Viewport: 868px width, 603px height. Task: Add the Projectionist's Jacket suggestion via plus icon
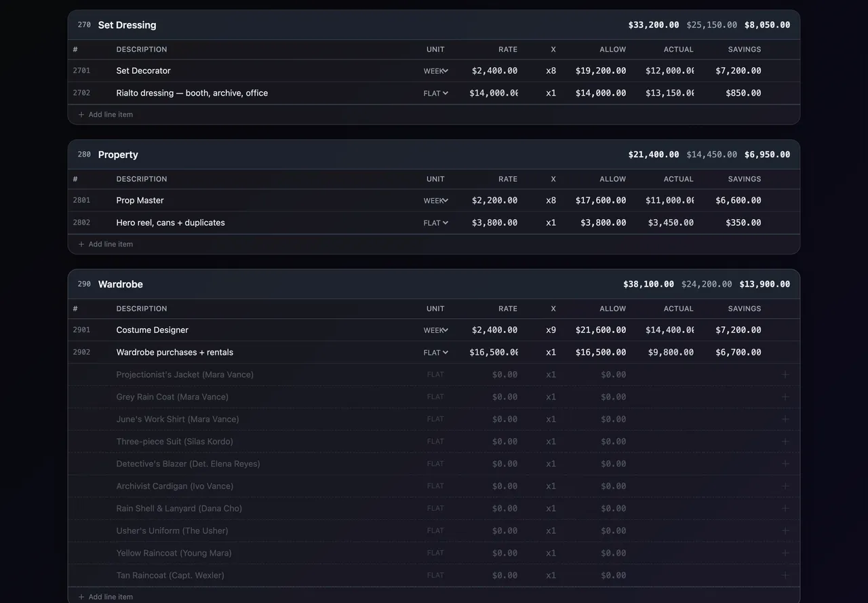(785, 374)
